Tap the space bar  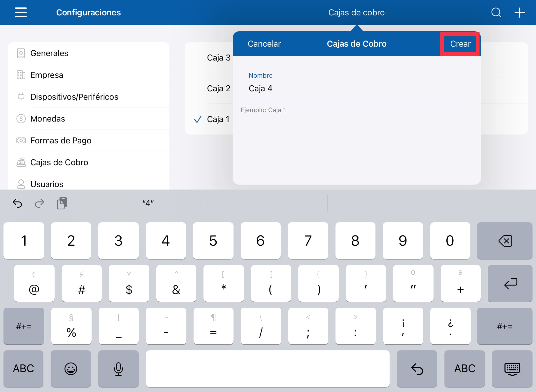click(268, 369)
